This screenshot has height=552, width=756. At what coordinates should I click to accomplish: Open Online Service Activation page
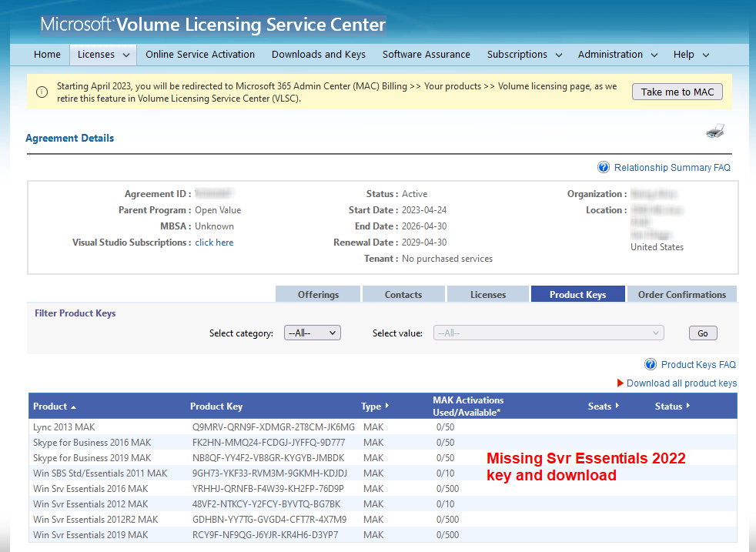pos(200,55)
